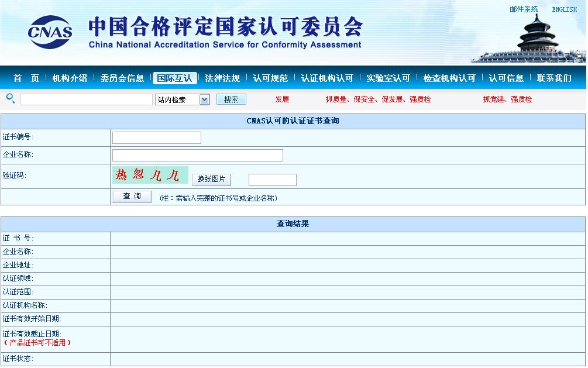Viewport: 588px width, 368px height.
Task: Click the 中国合格评定国家认可委员会 banner title
Action: tap(226, 26)
